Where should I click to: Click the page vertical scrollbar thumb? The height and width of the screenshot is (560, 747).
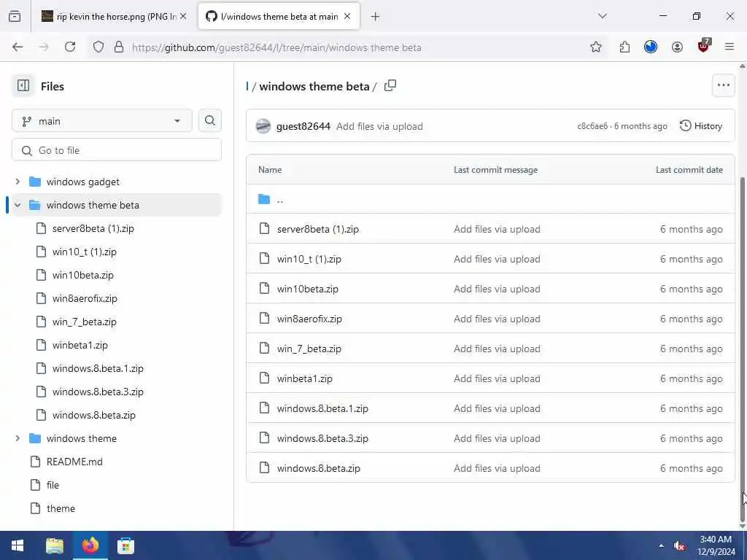click(x=742, y=350)
